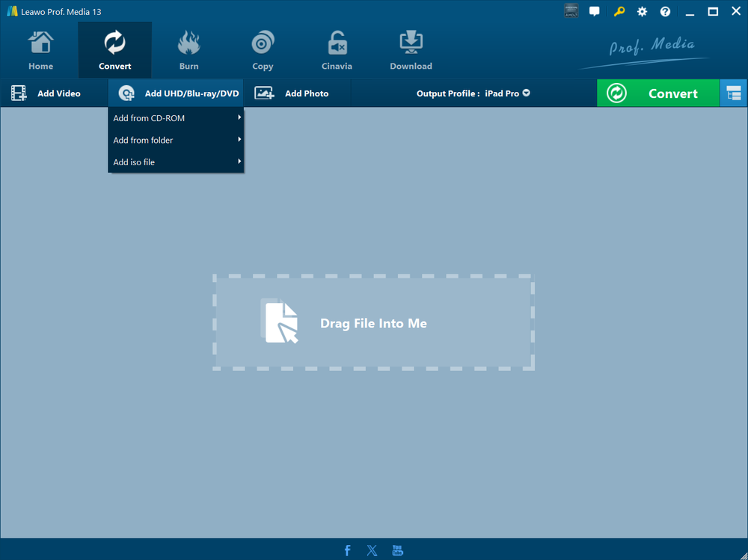The height and width of the screenshot is (560, 748).
Task: Open the Burn module
Action: click(189, 50)
